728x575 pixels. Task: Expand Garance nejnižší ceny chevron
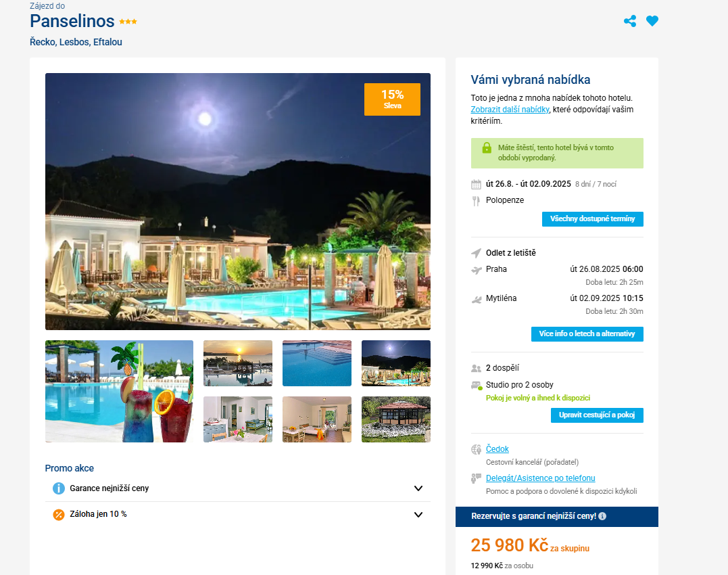418,488
